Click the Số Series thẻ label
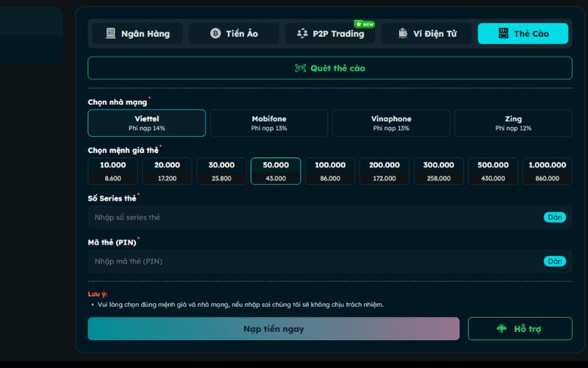This screenshot has height=368, width=588. (x=112, y=198)
